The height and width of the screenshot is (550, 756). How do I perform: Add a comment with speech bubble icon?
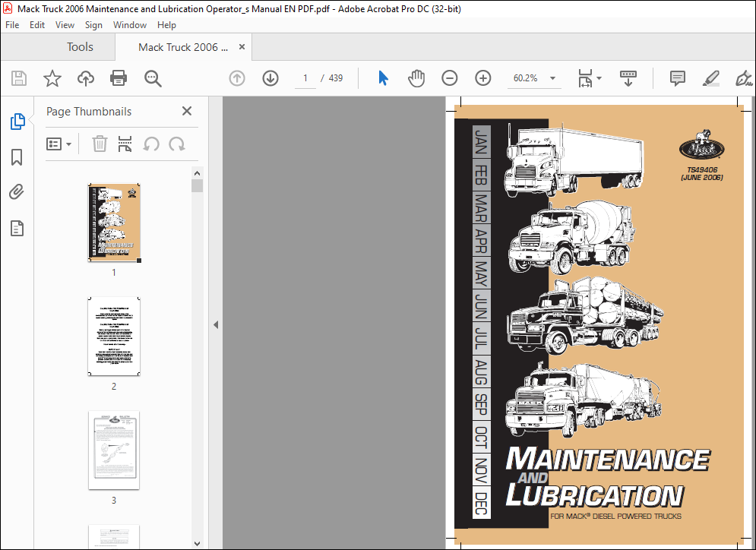click(678, 78)
